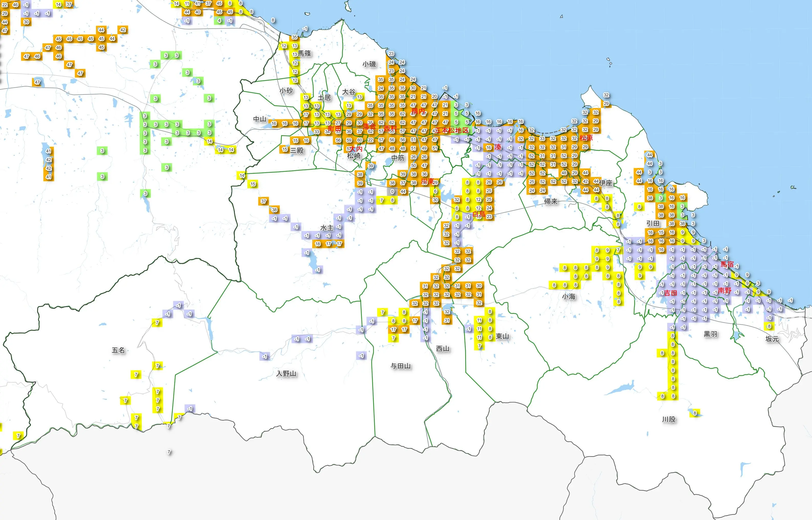Select the orange cell numbered 18
Screen dimensions: 812x520
318,244
